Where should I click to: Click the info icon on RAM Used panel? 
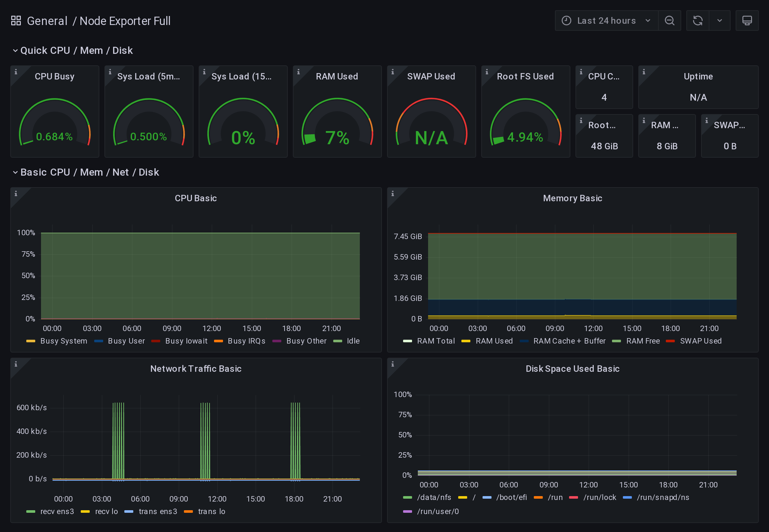tap(299, 72)
